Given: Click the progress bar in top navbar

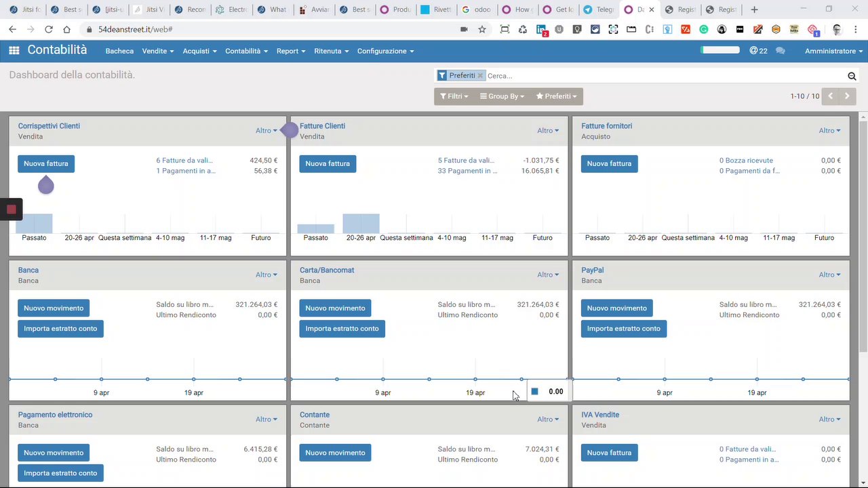Looking at the screenshot, I should tap(720, 50).
